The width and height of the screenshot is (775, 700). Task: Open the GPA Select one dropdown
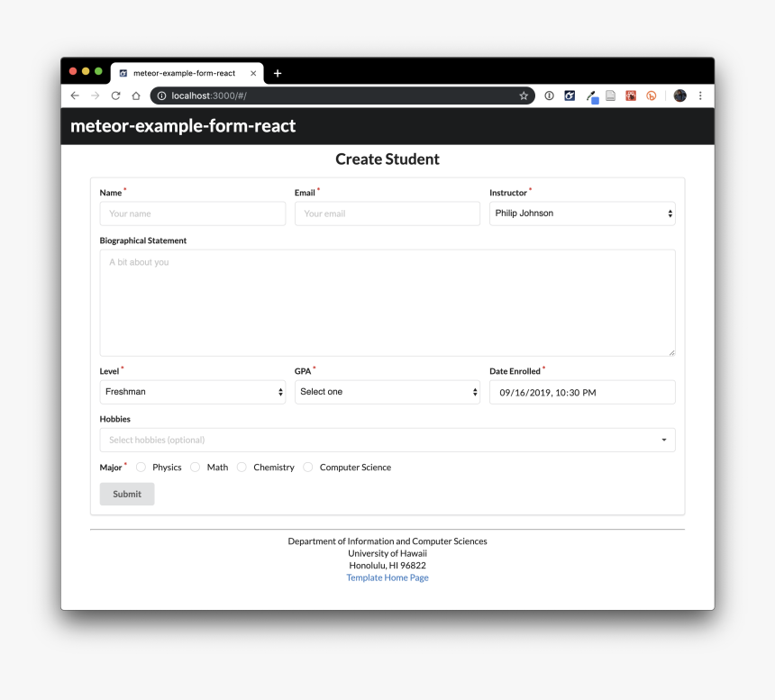387,392
